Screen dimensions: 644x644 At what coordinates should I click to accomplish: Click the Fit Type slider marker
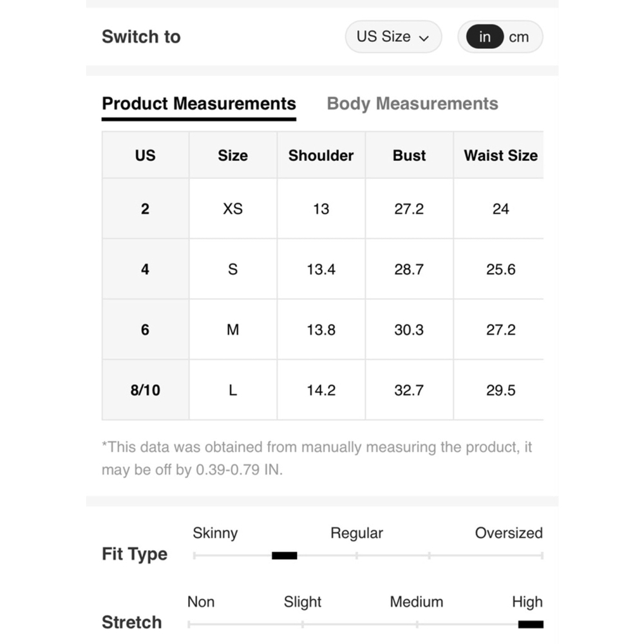tap(284, 556)
